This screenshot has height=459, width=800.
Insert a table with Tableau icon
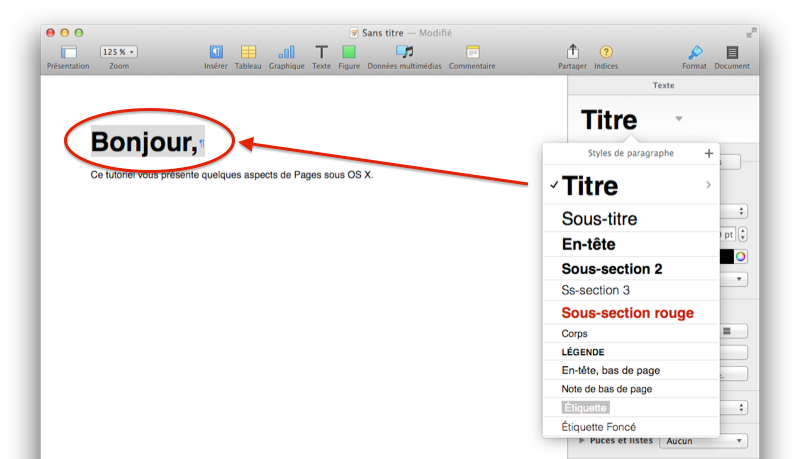coord(248,52)
